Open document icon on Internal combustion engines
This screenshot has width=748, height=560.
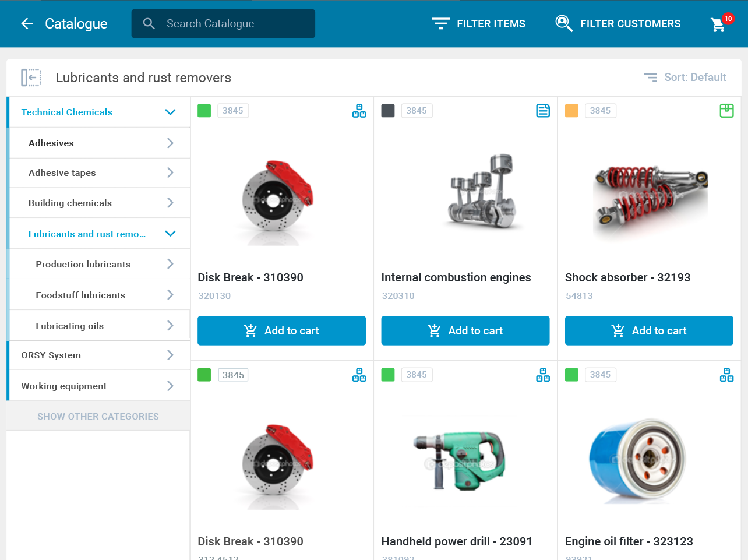tap(543, 111)
